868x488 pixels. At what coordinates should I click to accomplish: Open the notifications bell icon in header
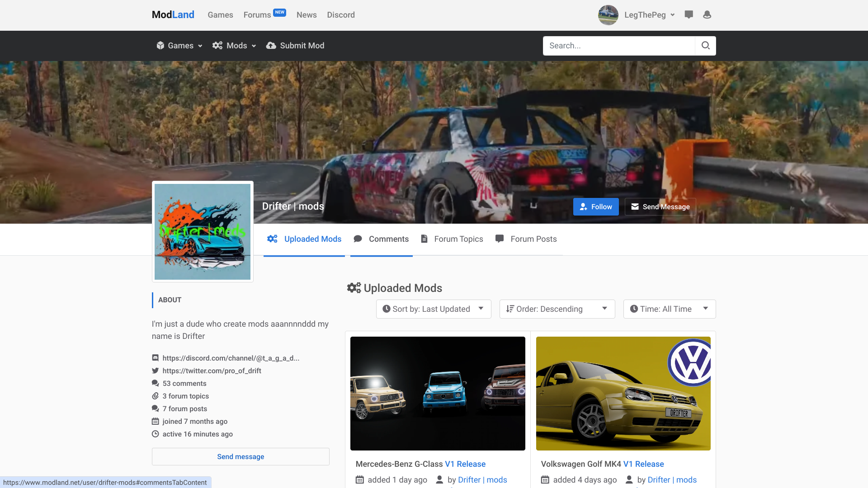(x=707, y=15)
